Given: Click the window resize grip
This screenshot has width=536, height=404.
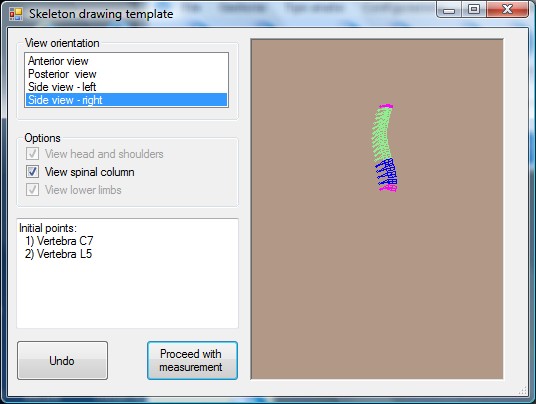Looking at the screenshot, I should click(x=523, y=391).
